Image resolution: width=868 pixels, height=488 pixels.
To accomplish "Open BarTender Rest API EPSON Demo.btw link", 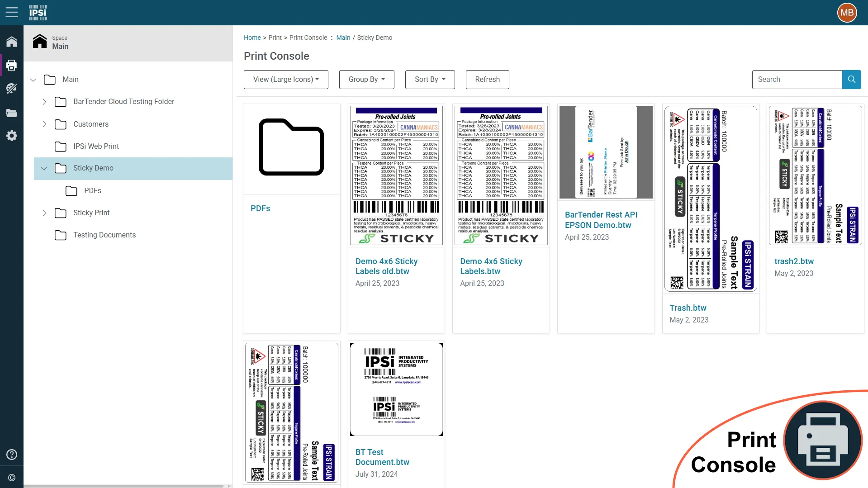I will (x=601, y=220).
